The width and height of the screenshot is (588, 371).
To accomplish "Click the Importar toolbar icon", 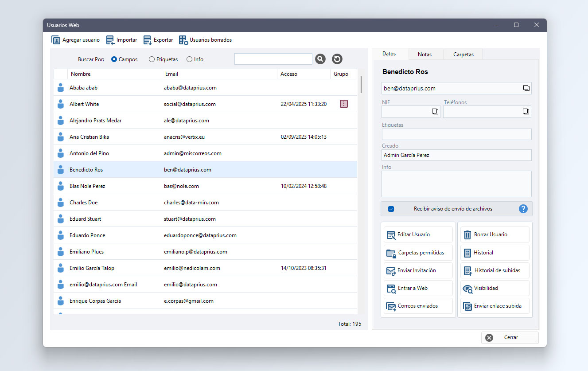I will 110,40.
